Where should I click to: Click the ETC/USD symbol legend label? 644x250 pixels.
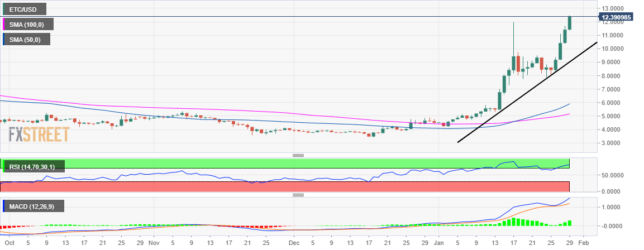coord(26,9)
